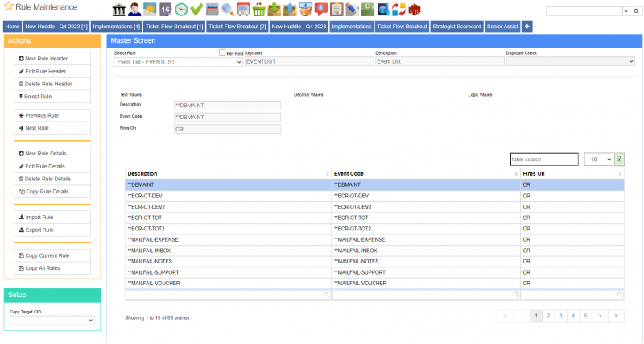Image resolution: width=644 pixels, height=344 pixels.
Task: Open the clock icon in top toolbar
Action: point(181,10)
